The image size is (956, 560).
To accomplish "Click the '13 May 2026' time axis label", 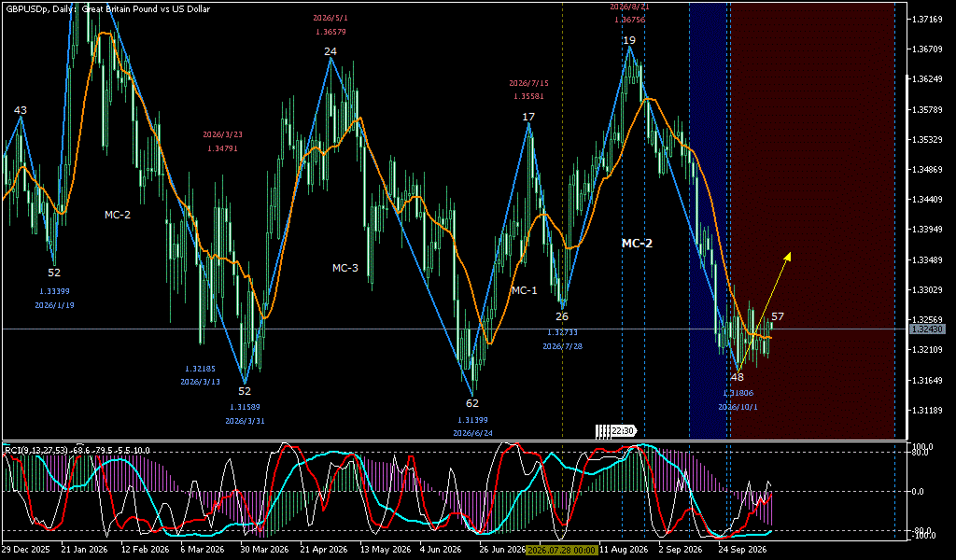I will (x=384, y=550).
